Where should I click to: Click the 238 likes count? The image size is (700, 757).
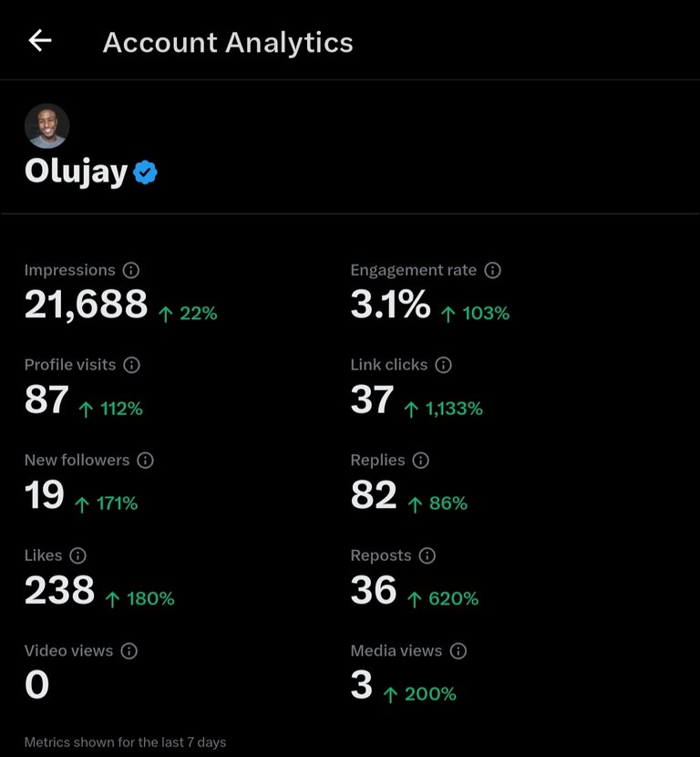tap(59, 590)
